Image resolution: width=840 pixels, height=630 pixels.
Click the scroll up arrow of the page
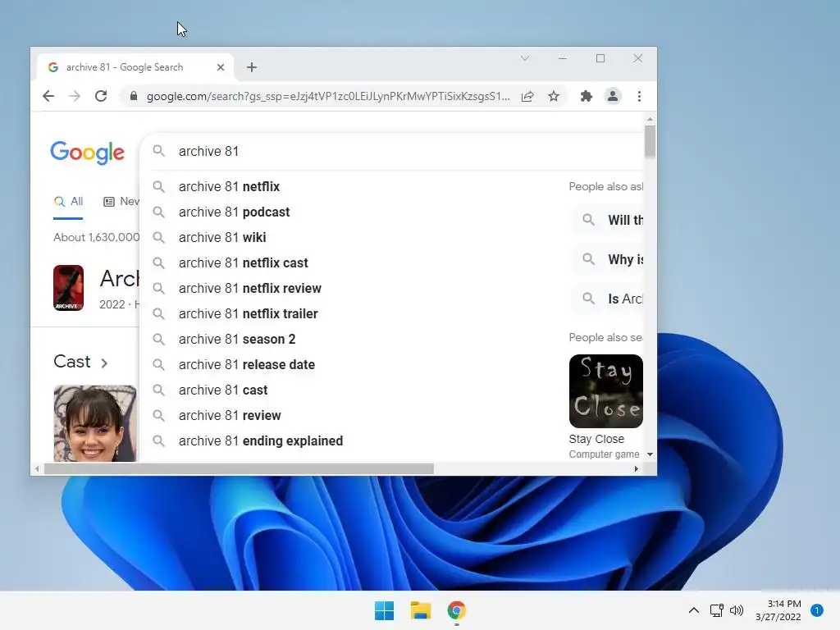(x=650, y=119)
